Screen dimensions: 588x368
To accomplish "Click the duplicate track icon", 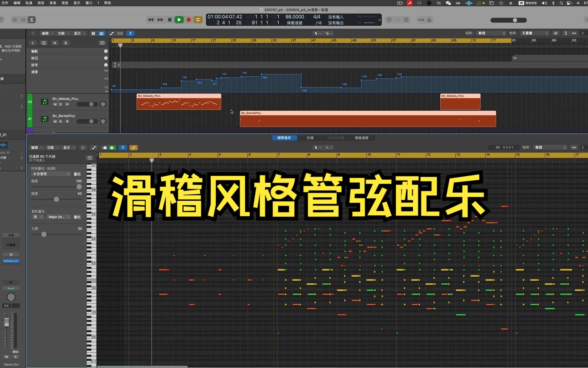I will point(44,43).
